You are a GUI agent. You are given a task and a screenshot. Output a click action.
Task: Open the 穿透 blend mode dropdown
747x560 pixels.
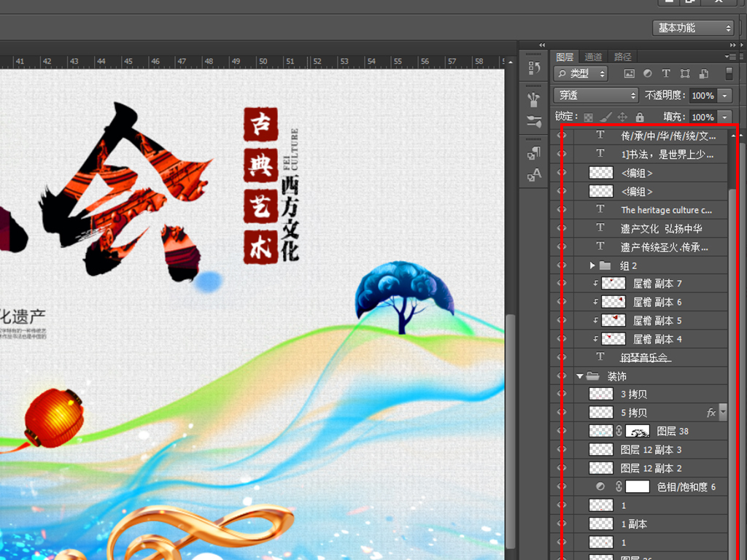click(595, 96)
